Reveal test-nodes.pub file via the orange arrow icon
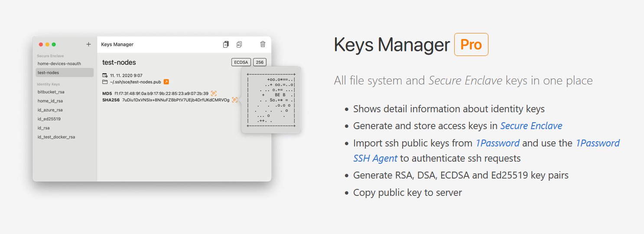This screenshot has width=644, height=234. 166,81
